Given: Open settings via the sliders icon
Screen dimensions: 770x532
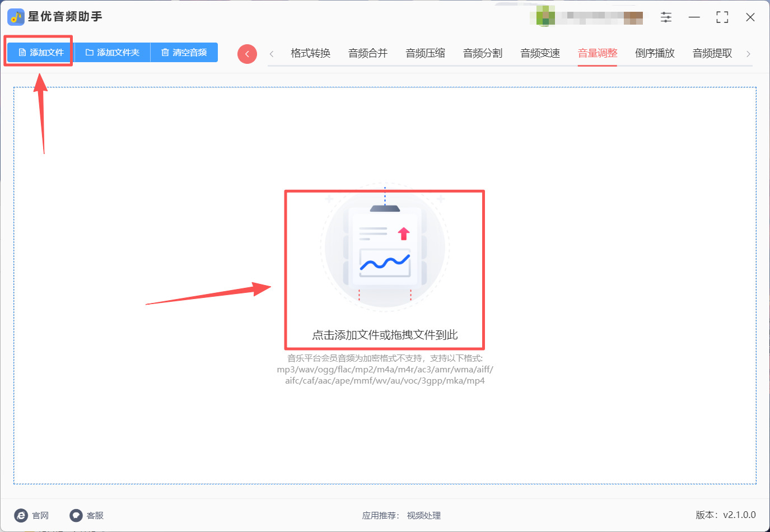Looking at the screenshot, I should pos(666,17).
